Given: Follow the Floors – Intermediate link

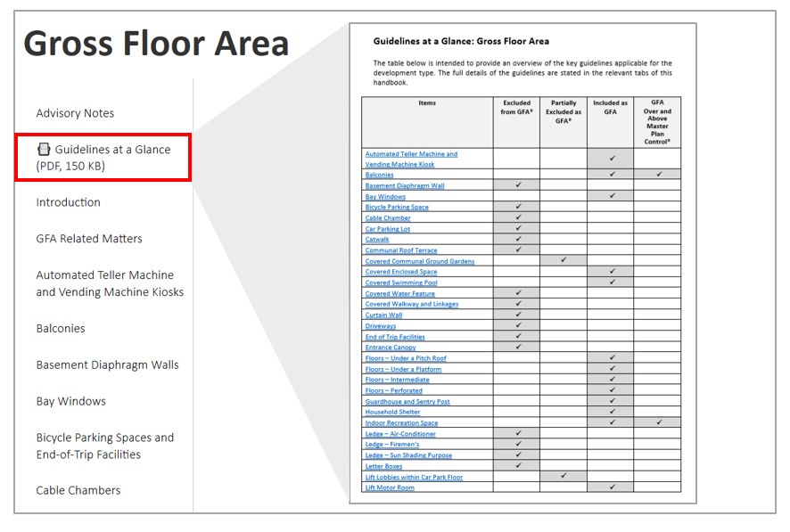Looking at the screenshot, I should 397,380.
